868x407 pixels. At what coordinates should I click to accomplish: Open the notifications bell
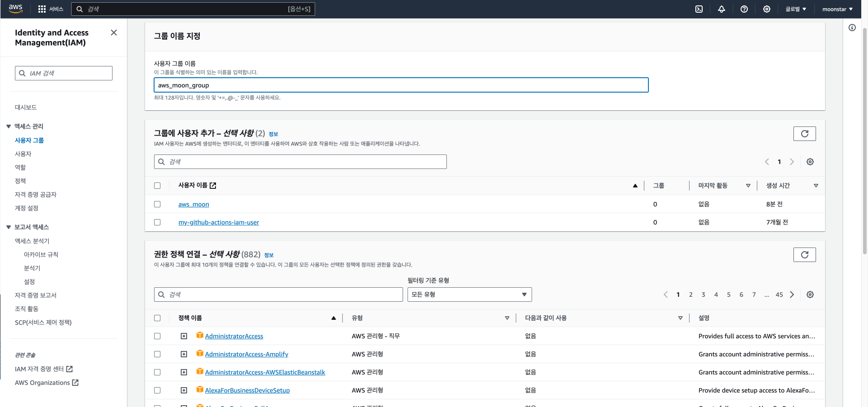722,9
